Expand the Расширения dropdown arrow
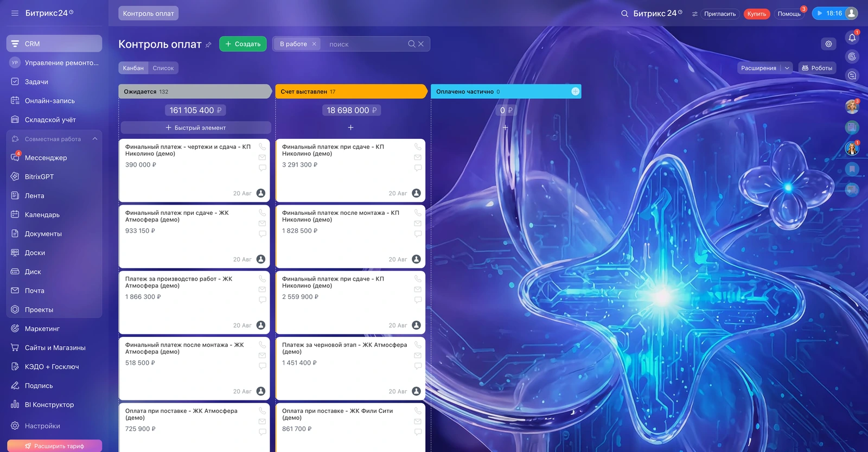 click(787, 68)
